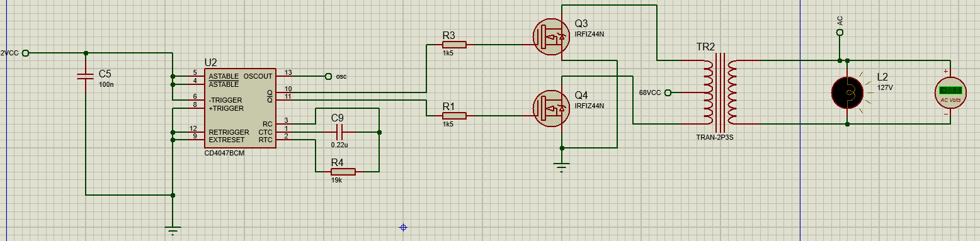
Task: Click the blue origin marker
Action: pos(404,227)
